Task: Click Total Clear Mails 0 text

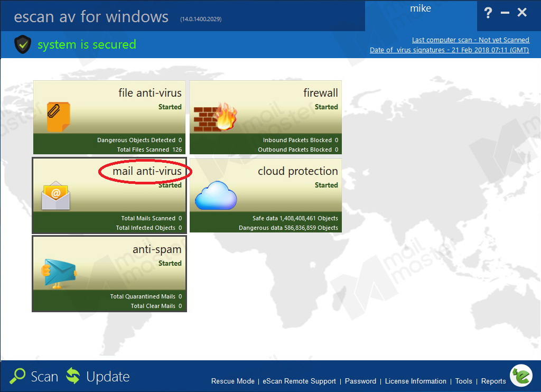Action: tap(156, 306)
